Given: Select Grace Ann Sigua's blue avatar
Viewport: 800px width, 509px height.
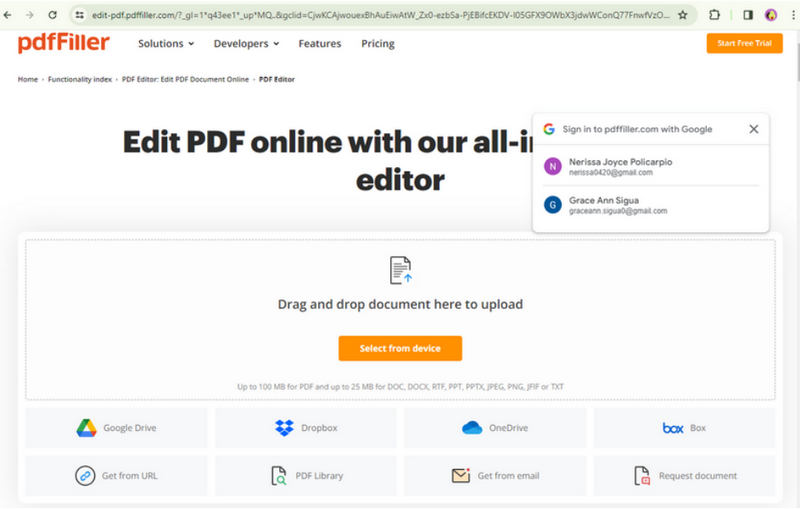Looking at the screenshot, I should point(553,205).
